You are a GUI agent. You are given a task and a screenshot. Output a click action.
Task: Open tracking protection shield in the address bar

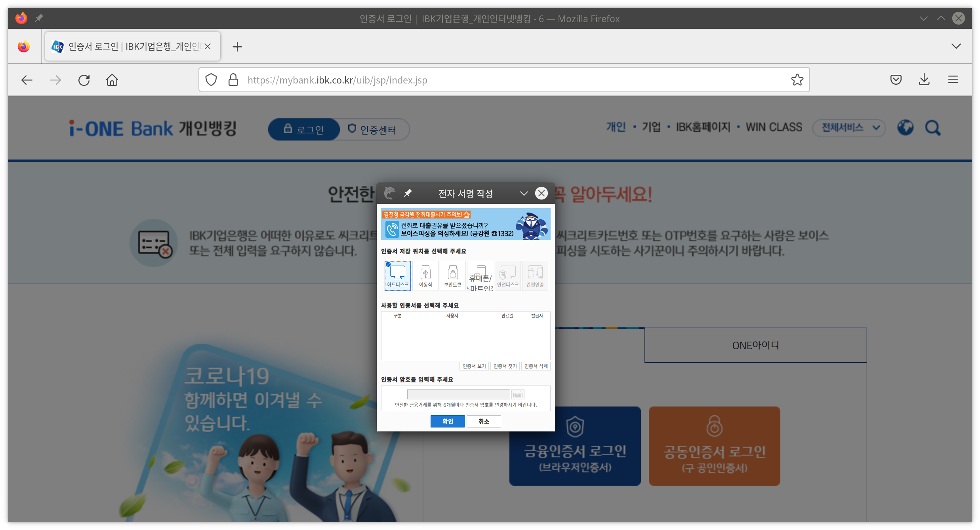[x=211, y=80]
